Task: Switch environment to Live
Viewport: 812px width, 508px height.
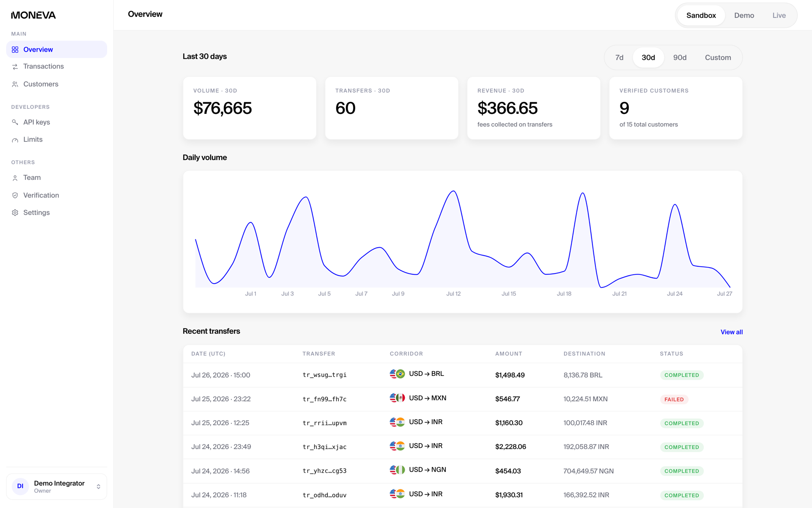Action: (779, 15)
